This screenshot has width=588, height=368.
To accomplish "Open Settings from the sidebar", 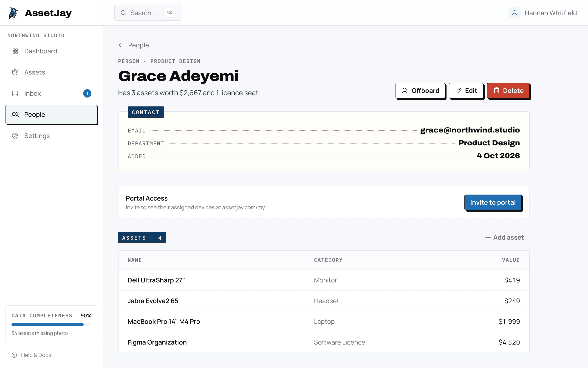I will tap(51, 136).
